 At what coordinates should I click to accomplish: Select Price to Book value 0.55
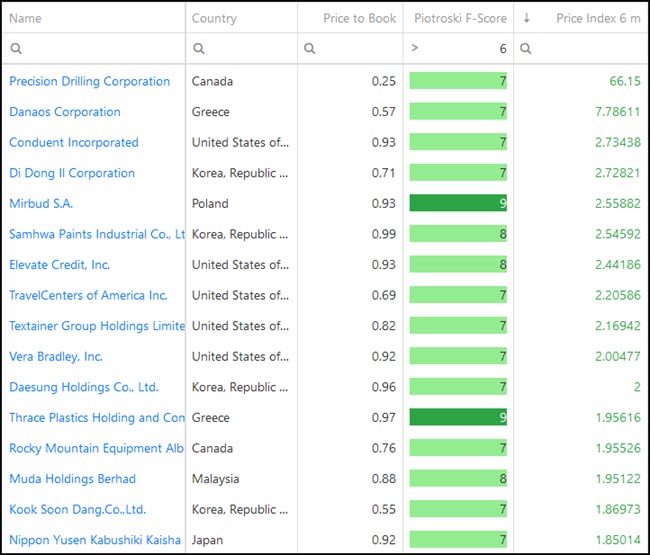coord(383,509)
